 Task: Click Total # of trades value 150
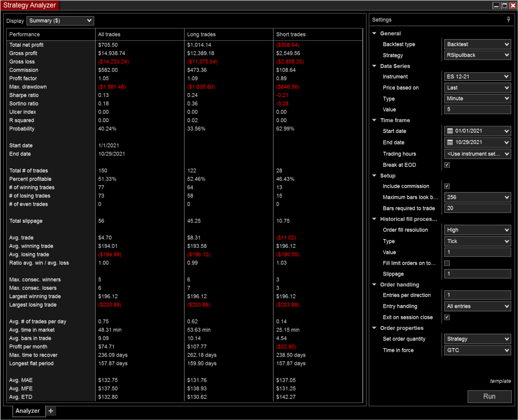[x=102, y=171]
